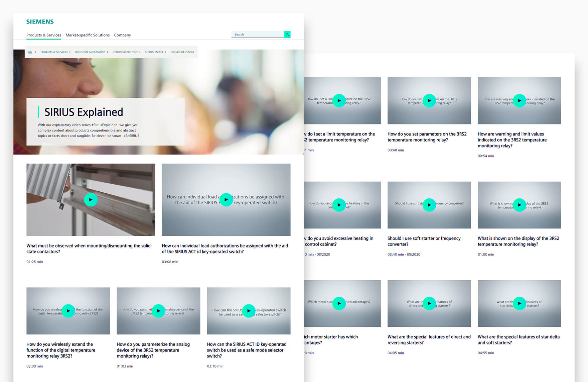The width and height of the screenshot is (588, 382).
Task: Play the set limit temperature 3RS2 video
Action: pyautogui.click(x=339, y=101)
